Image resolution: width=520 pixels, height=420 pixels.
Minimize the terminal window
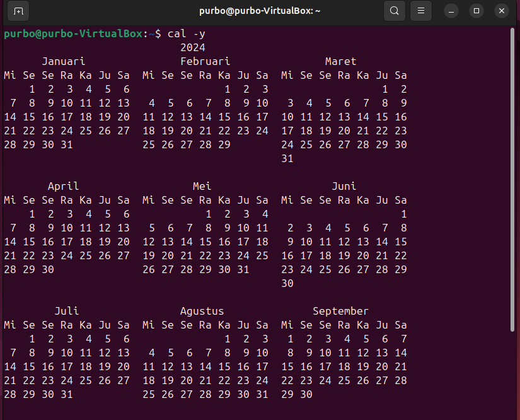point(451,11)
